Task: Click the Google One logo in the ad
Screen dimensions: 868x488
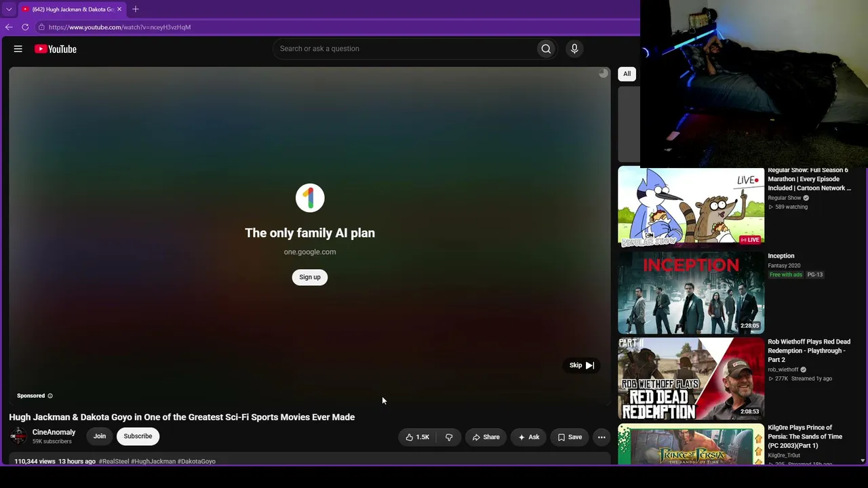Action: [310, 198]
